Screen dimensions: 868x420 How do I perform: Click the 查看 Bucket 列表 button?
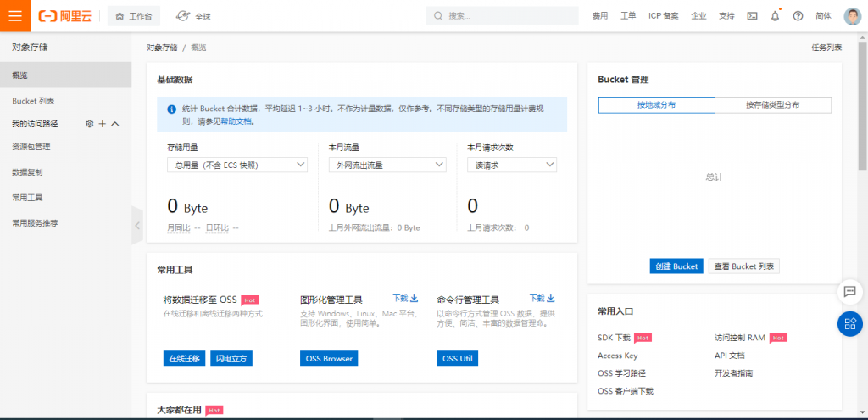tap(744, 266)
